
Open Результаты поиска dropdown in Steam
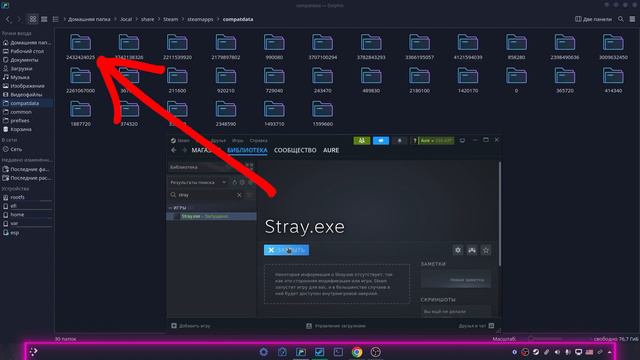pos(198,182)
